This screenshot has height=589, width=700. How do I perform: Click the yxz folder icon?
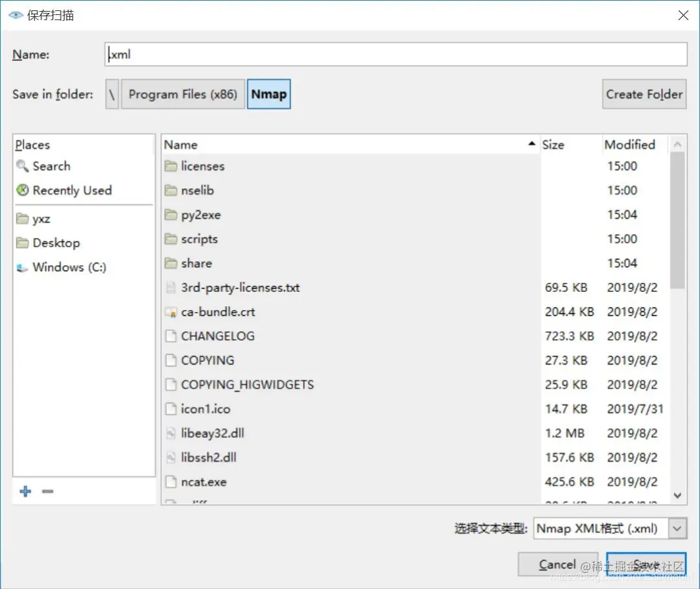[x=22, y=219]
